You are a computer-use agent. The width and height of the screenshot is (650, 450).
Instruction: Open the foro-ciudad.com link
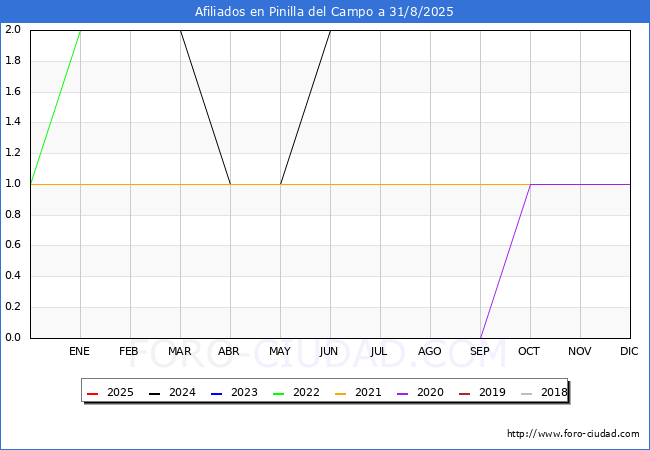pyautogui.click(x=573, y=434)
